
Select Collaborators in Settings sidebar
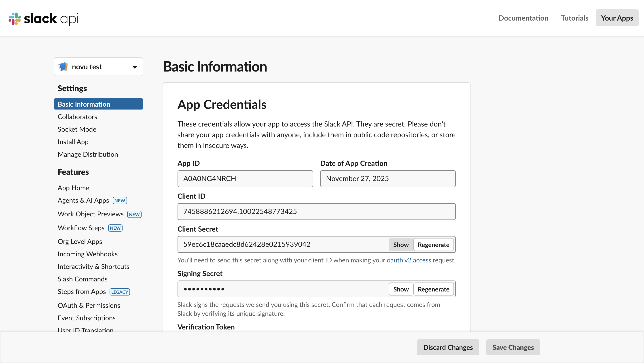[x=77, y=117]
